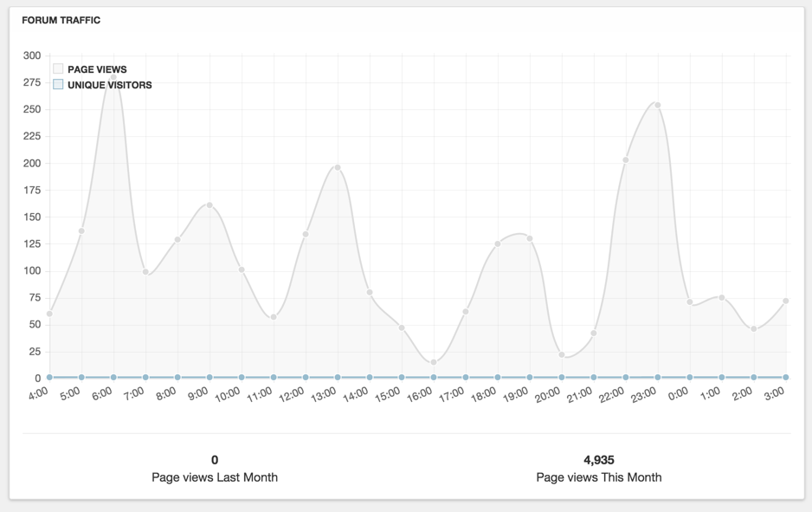Image resolution: width=812 pixels, height=512 pixels.
Task: Click the FORUM TRAFFIC panel title
Action: point(61,20)
